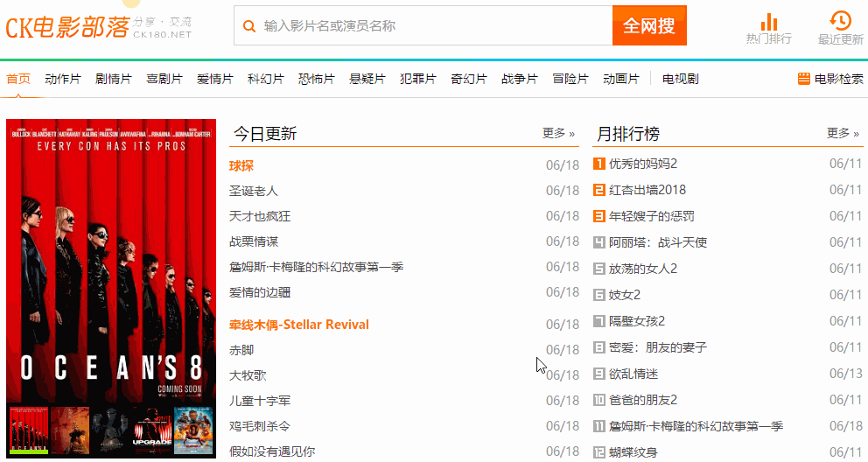The image size is (868, 462).
Task: Click the magnifier icon in search box
Action: pos(249,26)
